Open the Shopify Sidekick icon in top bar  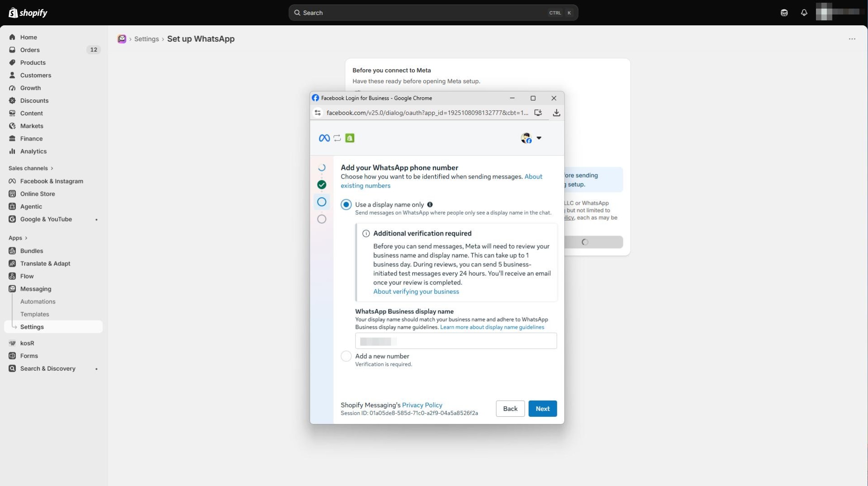[x=784, y=13]
